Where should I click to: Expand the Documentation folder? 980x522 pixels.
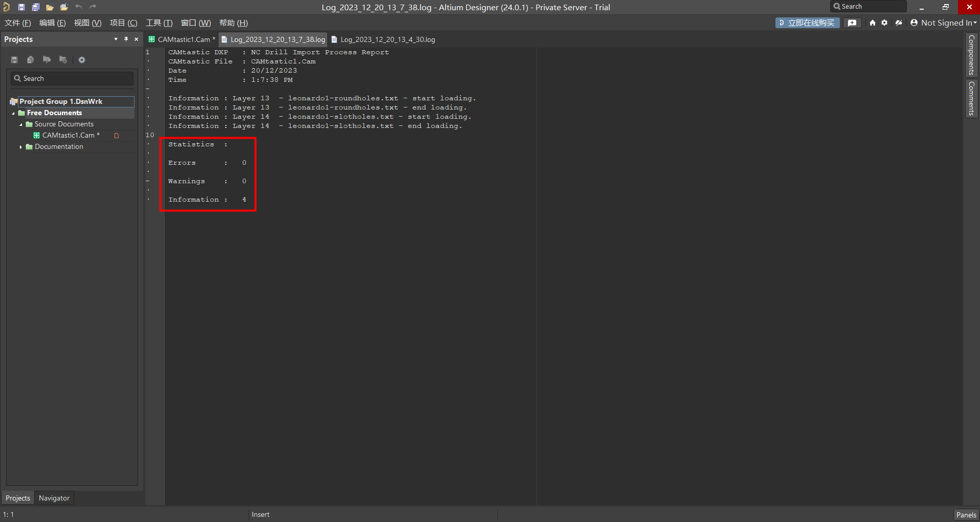(x=21, y=147)
